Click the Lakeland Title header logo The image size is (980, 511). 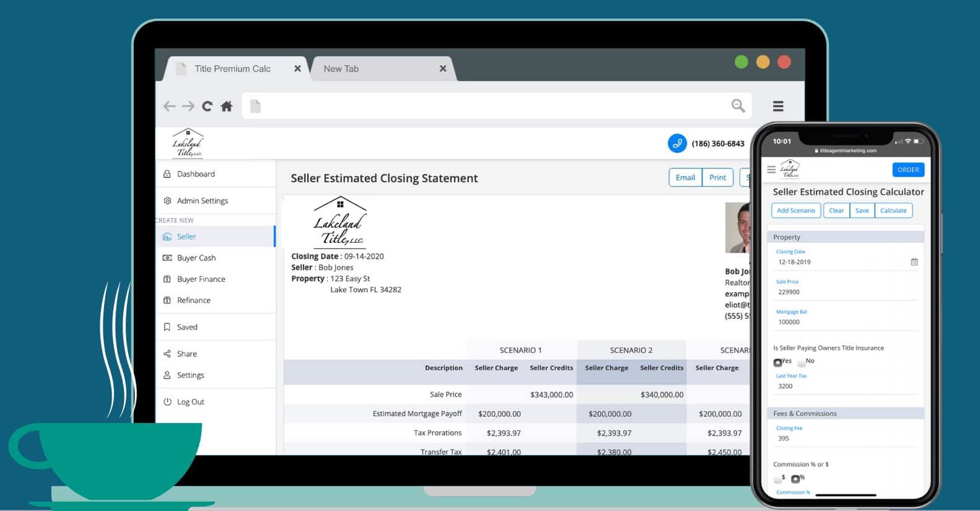coord(187,143)
